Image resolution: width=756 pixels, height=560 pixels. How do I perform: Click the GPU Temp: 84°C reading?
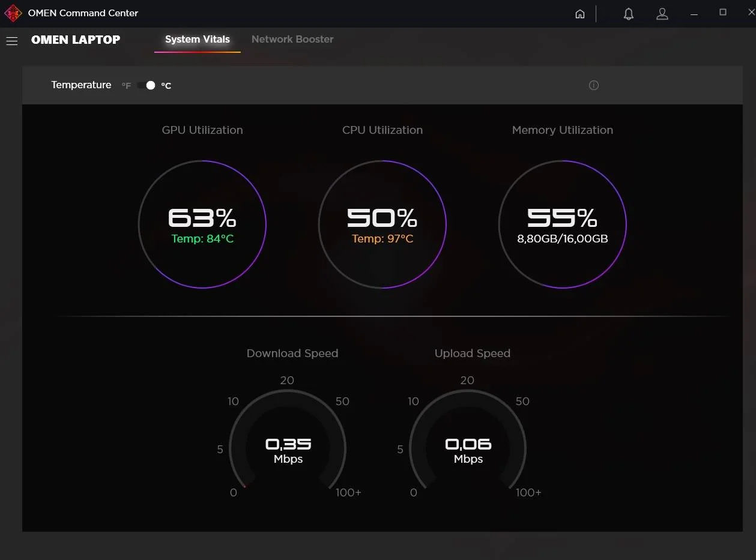202,239
